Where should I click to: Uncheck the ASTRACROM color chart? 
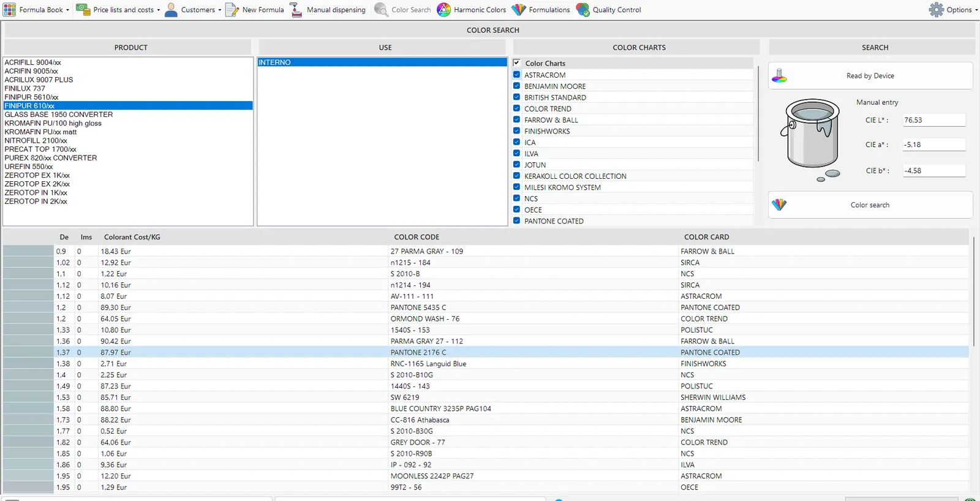coord(516,75)
